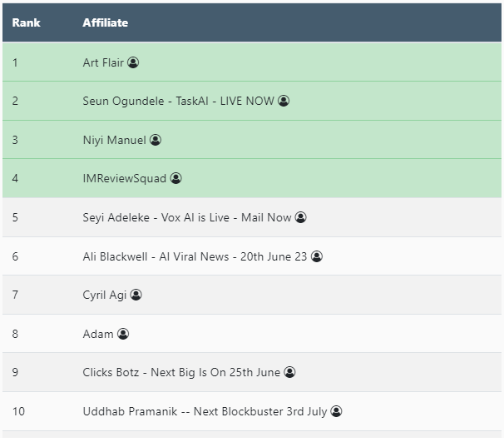Click the Rank column header

[27, 22]
